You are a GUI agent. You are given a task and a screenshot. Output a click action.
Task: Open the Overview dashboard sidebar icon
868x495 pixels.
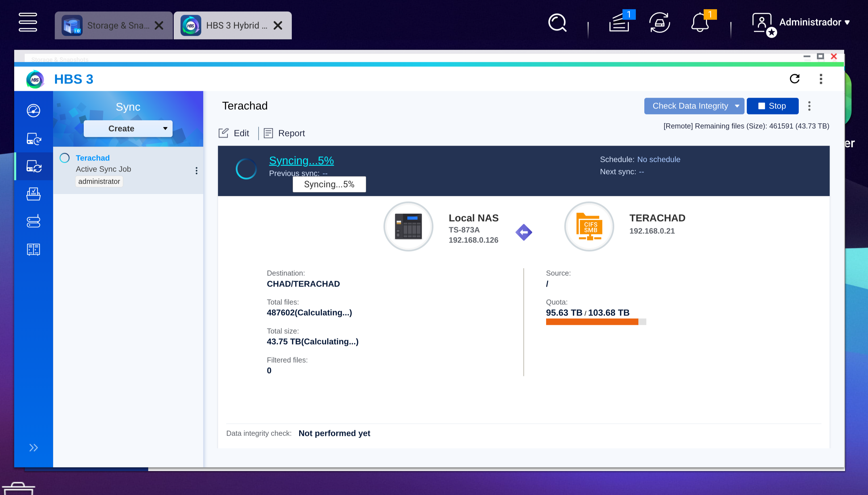pos(33,110)
